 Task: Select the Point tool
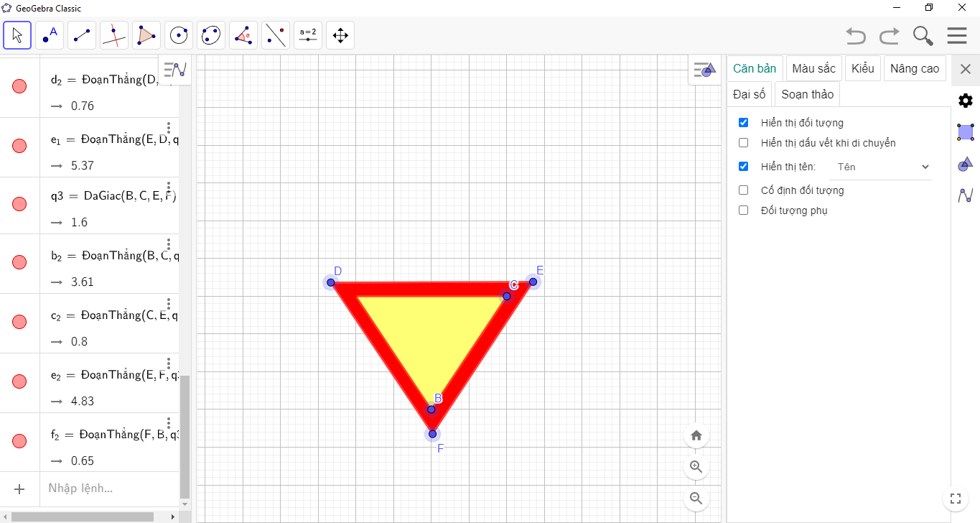coord(50,35)
